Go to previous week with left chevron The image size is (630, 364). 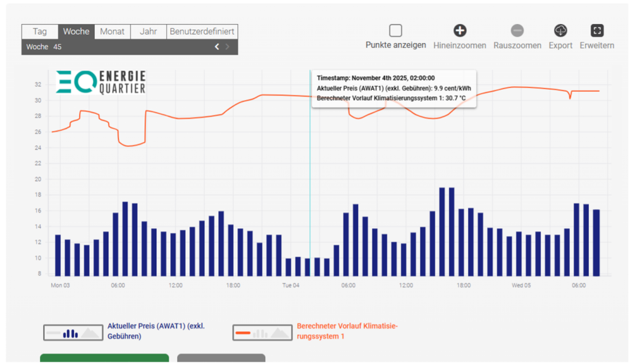[217, 47]
